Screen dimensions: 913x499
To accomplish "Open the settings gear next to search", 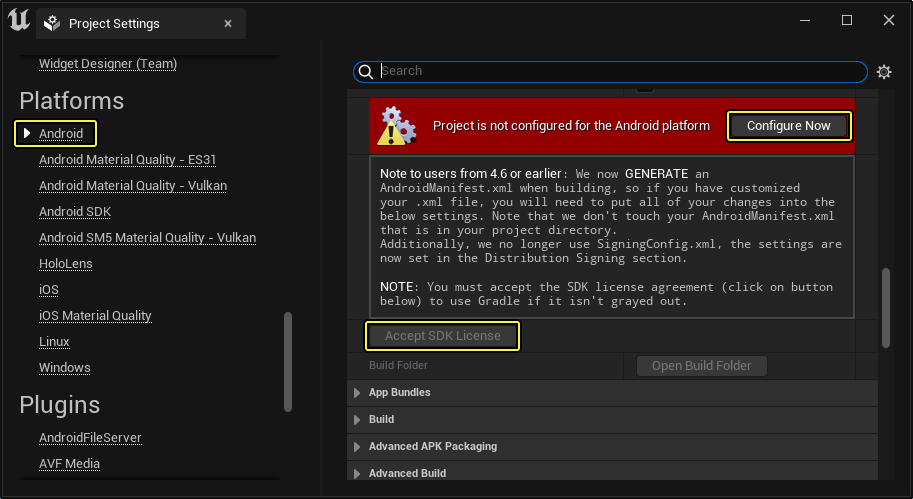I will pyautogui.click(x=884, y=72).
